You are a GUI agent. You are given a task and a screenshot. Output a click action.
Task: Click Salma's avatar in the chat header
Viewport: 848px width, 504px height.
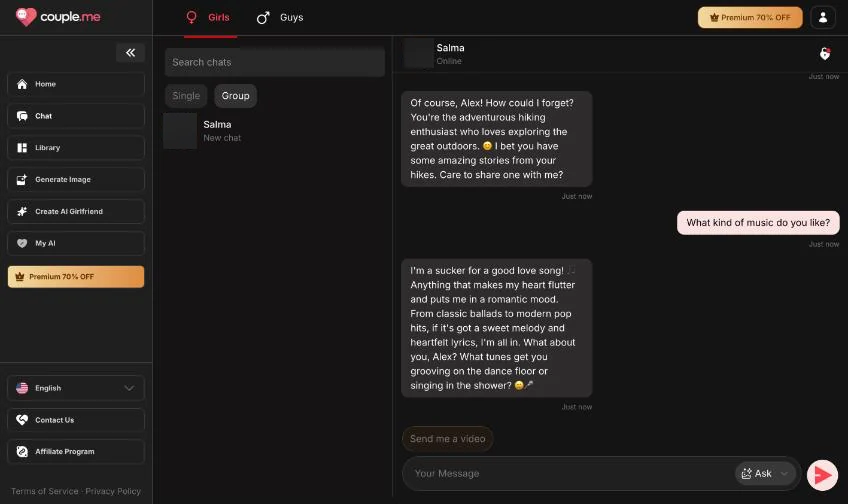pyautogui.click(x=419, y=54)
